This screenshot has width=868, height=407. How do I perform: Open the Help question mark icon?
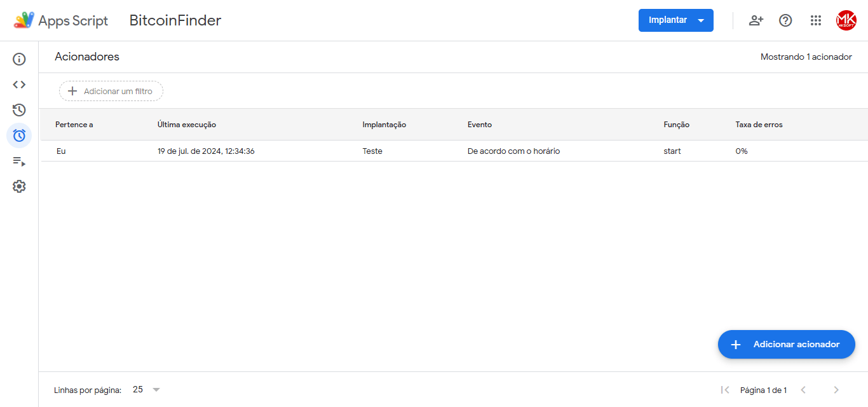[785, 20]
